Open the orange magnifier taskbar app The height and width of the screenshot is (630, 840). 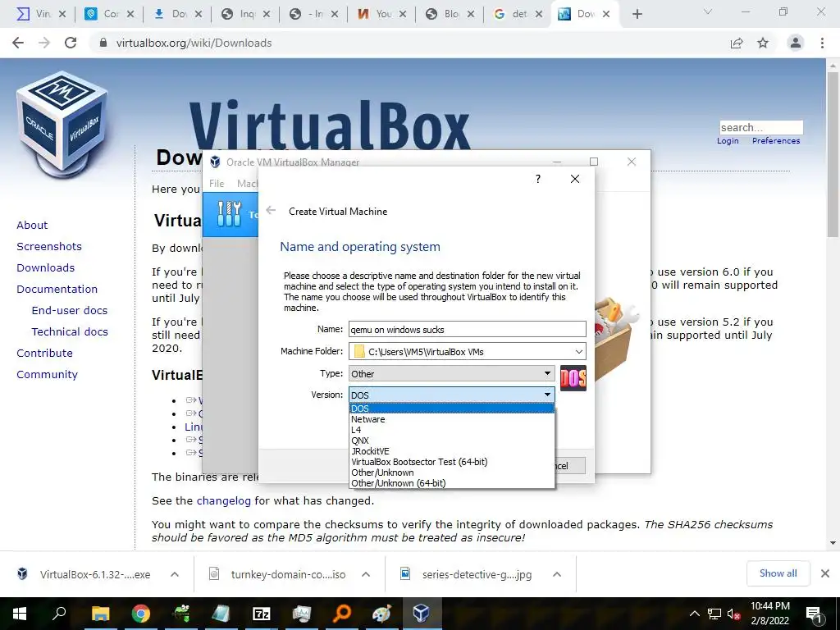[x=341, y=614]
